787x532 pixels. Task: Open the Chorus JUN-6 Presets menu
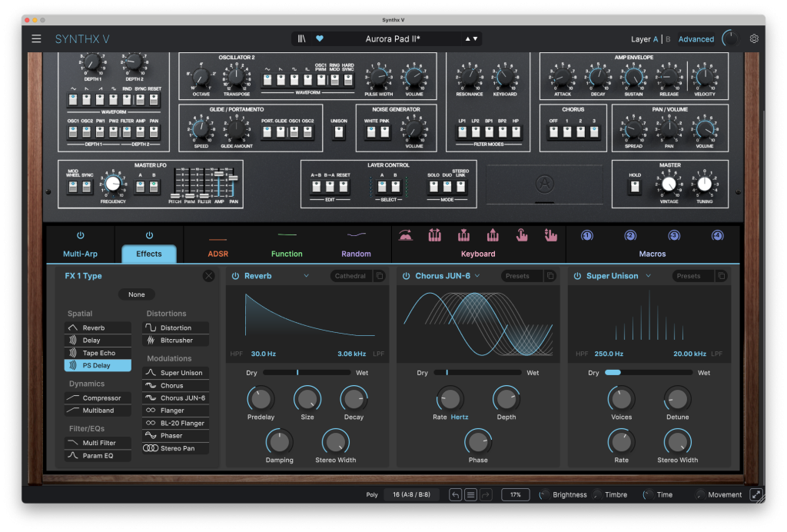click(522, 276)
